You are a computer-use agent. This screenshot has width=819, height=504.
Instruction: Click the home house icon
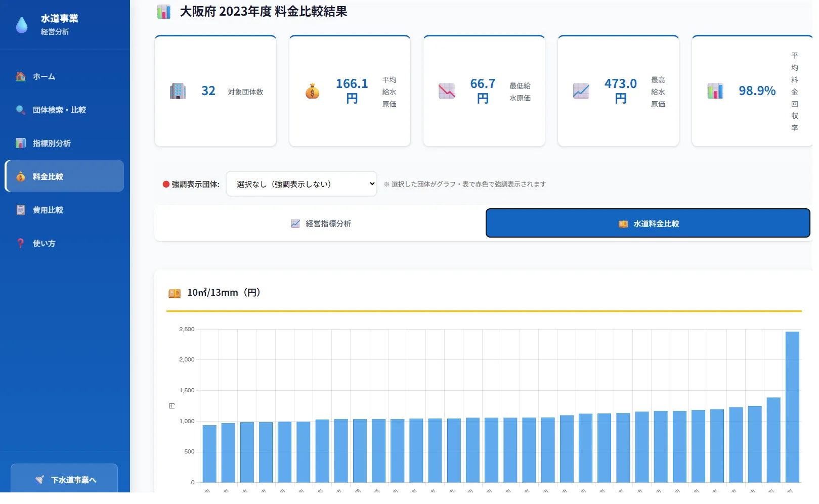coord(21,76)
